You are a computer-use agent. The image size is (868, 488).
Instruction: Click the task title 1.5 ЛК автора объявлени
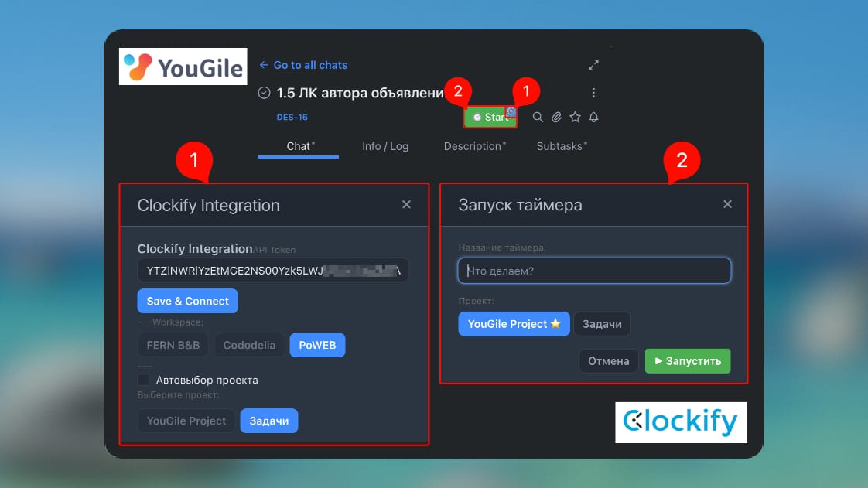[361, 93]
